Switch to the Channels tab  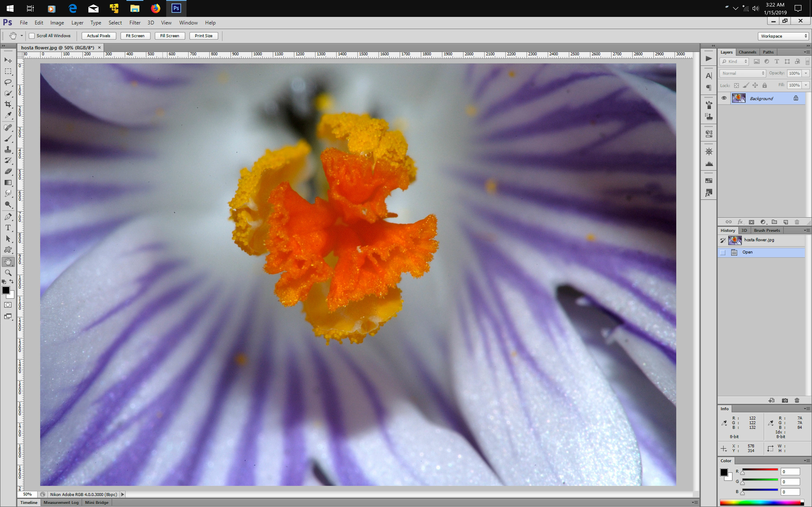(x=747, y=52)
